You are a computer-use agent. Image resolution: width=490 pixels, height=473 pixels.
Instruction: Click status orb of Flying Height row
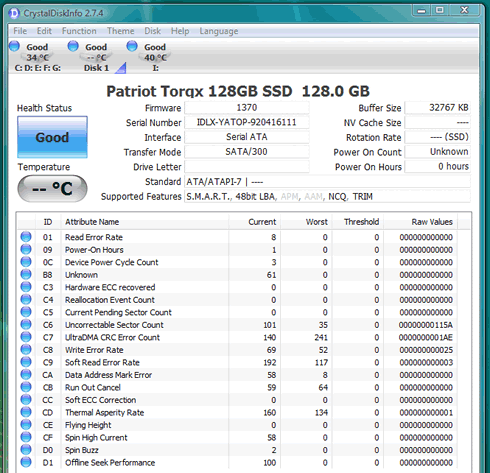[26, 425]
